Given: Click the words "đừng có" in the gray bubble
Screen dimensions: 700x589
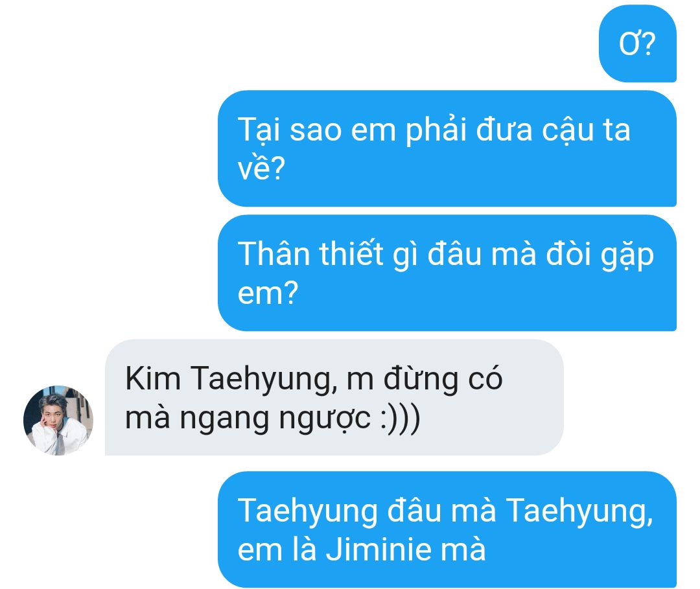Looking at the screenshot, I should [443, 379].
